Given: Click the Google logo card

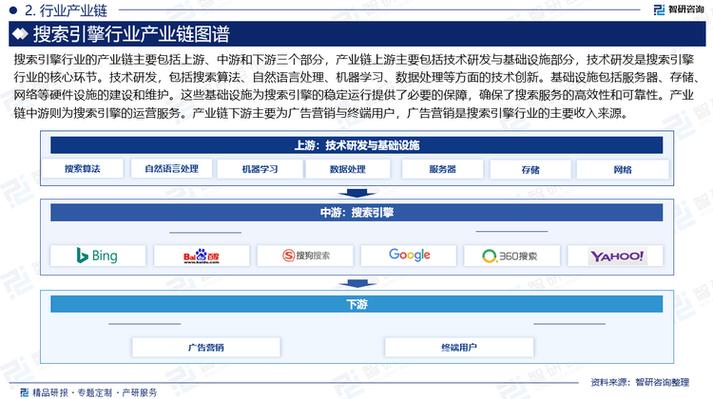Looking at the screenshot, I should (408, 256).
